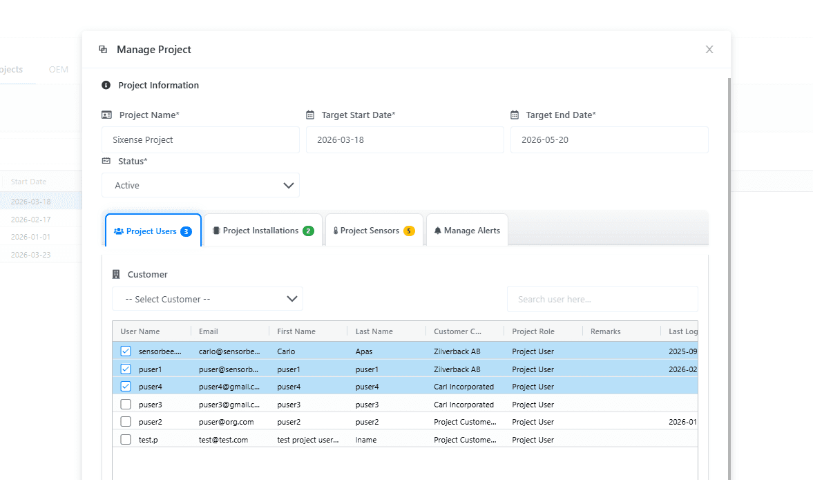Click the Manage Alerts bell icon

438,231
